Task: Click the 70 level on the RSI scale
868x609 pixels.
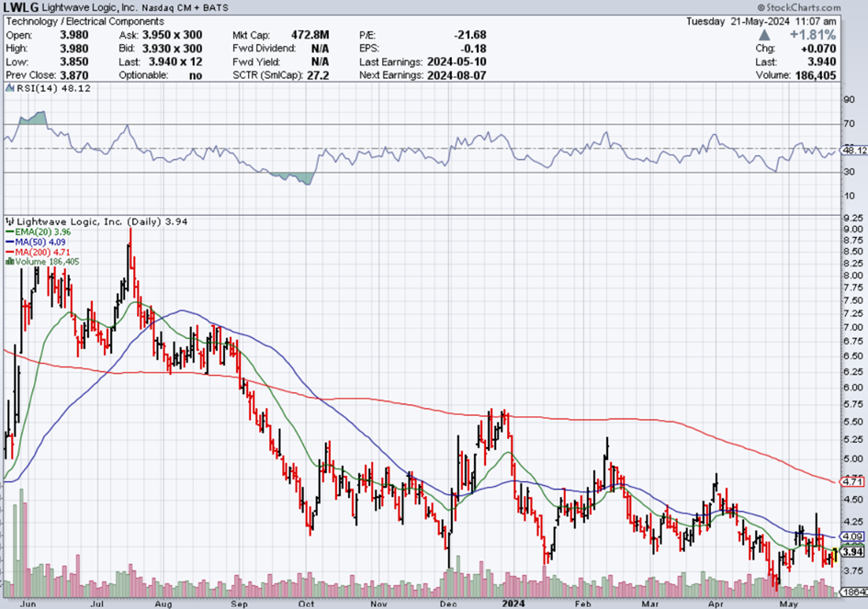Action: point(849,123)
